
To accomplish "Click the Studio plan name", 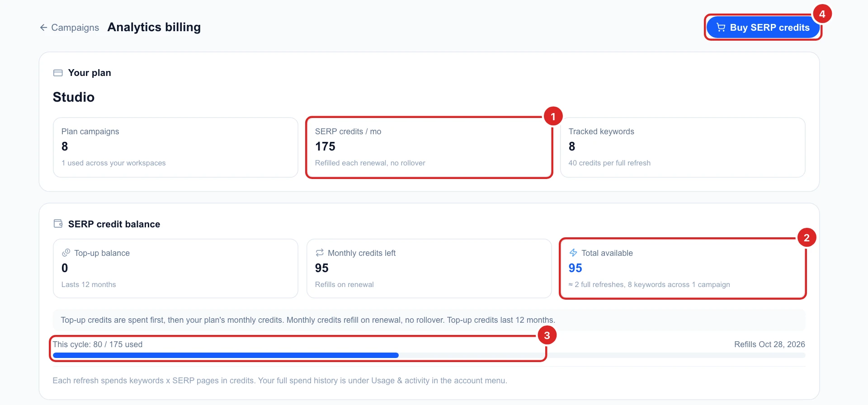I will coord(74,97).
